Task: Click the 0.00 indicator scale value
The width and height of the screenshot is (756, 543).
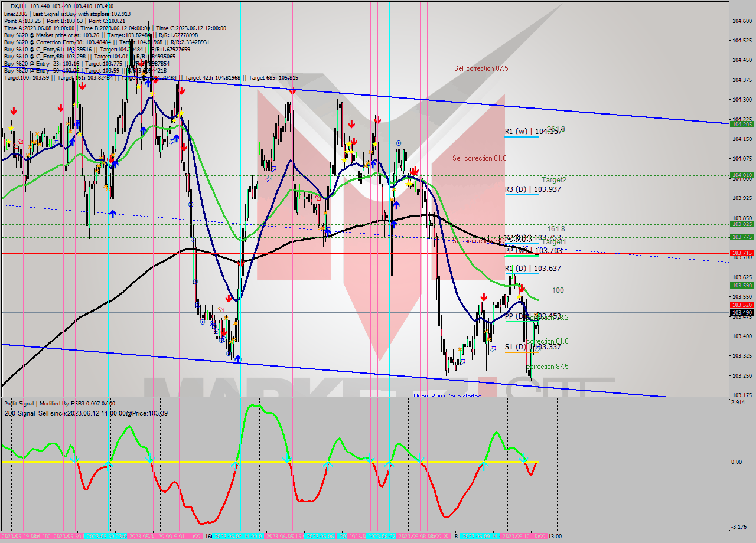Action: 737,462
